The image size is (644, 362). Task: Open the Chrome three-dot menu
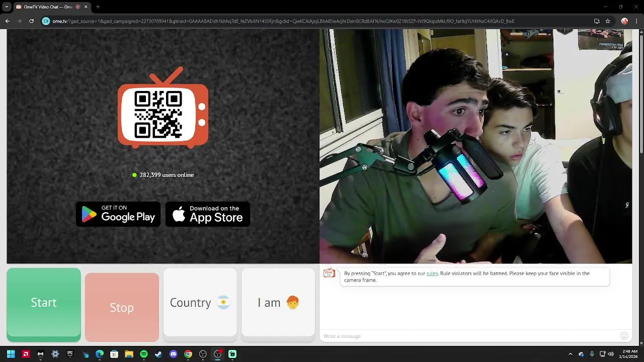coord(637,21)
